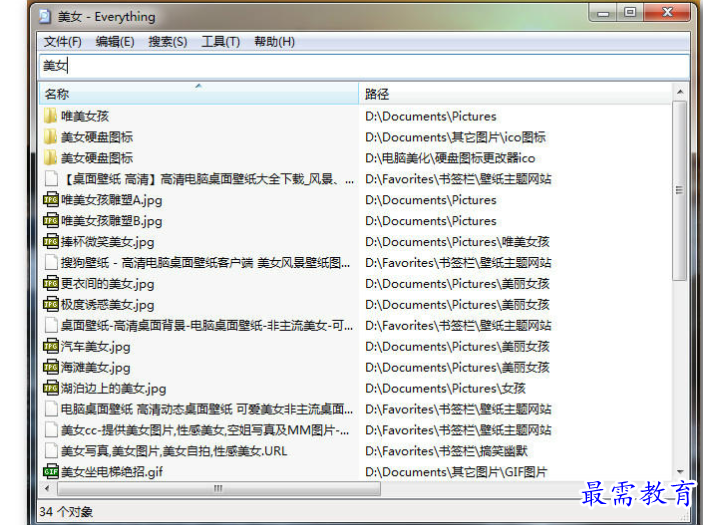
Task: Click file icon of 搜狗壁纸 bookmark
Action: tap(51, 262)
